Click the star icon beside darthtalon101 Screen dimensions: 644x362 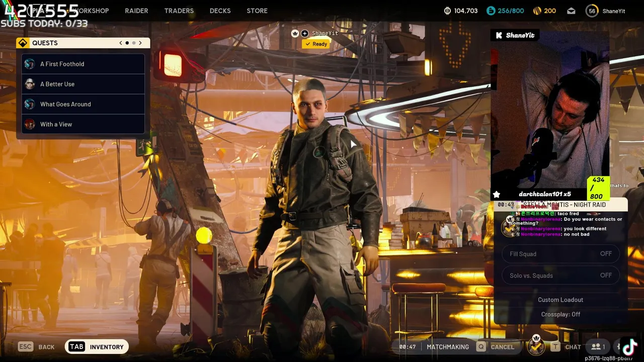coord(497,194)
